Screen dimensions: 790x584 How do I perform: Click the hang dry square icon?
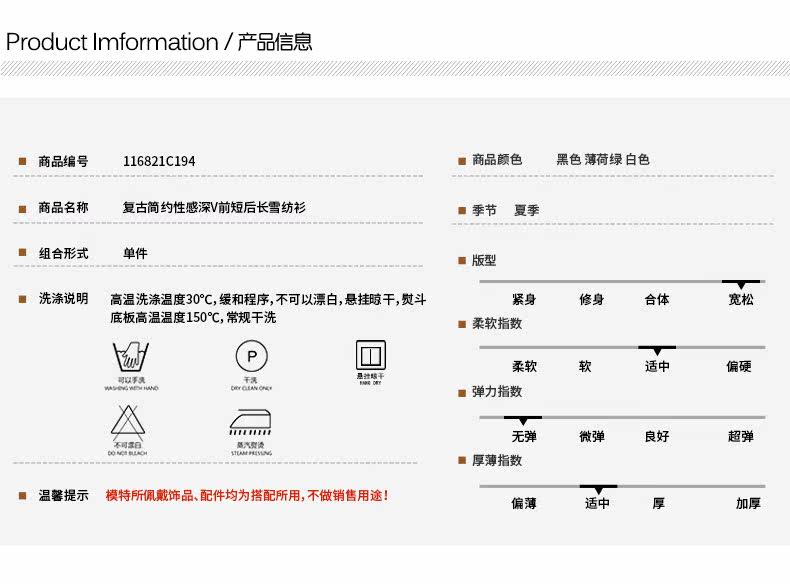(371, 355)
